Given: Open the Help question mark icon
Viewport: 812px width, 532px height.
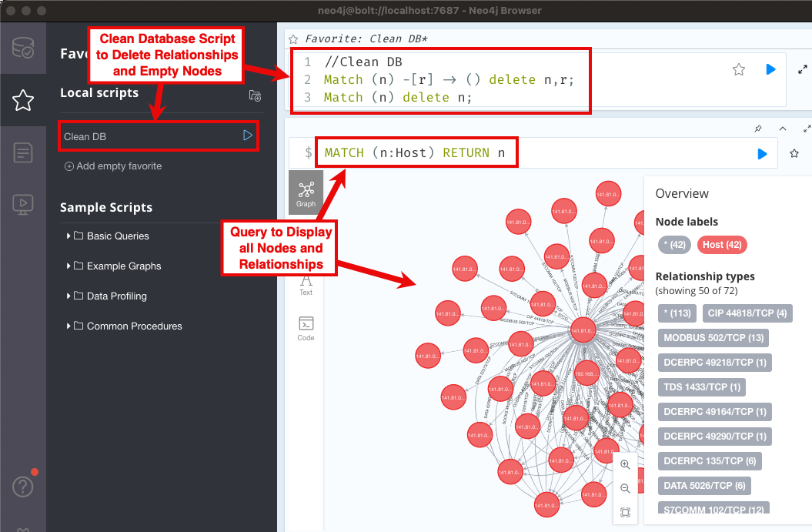Looking at the screenshot, I should (23, 487).
